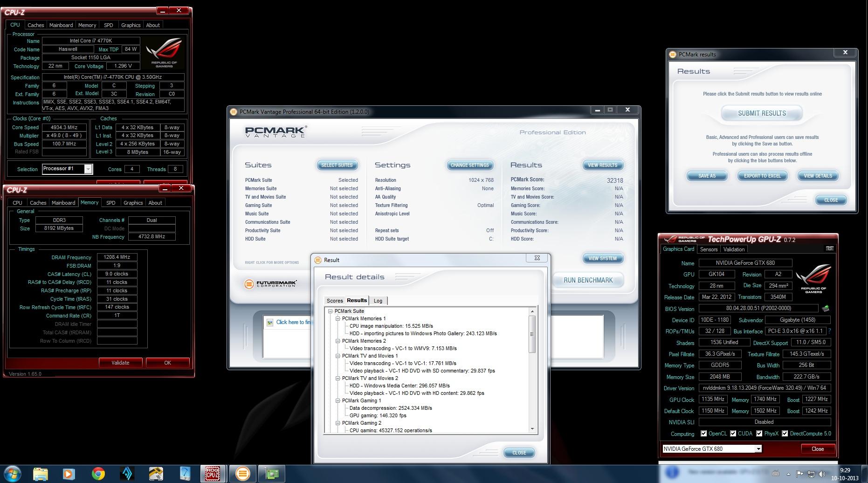Viewport: 868px width, 483px height.
Task: Click View Details in PCMark results
Action: tap(818, 176)
